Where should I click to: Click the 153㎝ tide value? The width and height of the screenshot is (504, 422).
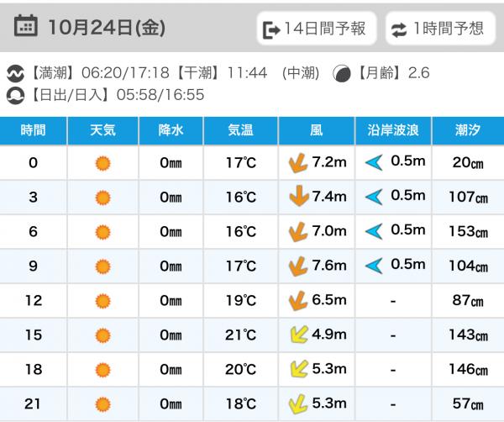click(x=469, y=232)
